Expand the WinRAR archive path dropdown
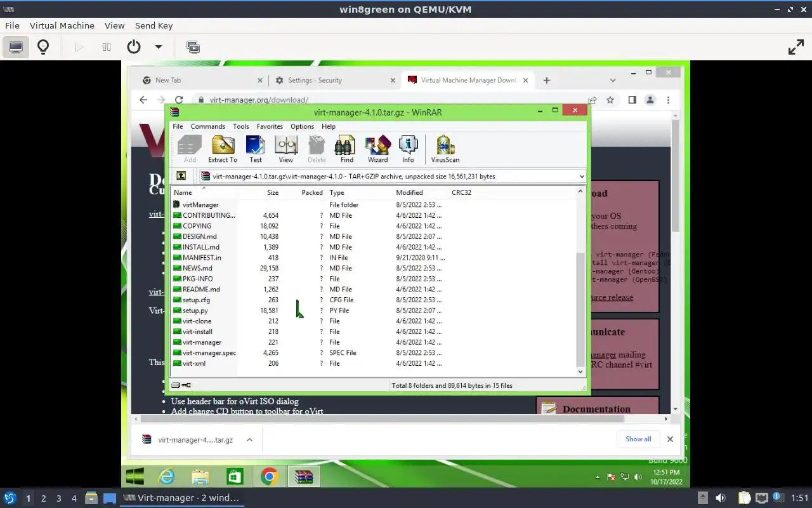812x508 pixels. tap(582, 176)
